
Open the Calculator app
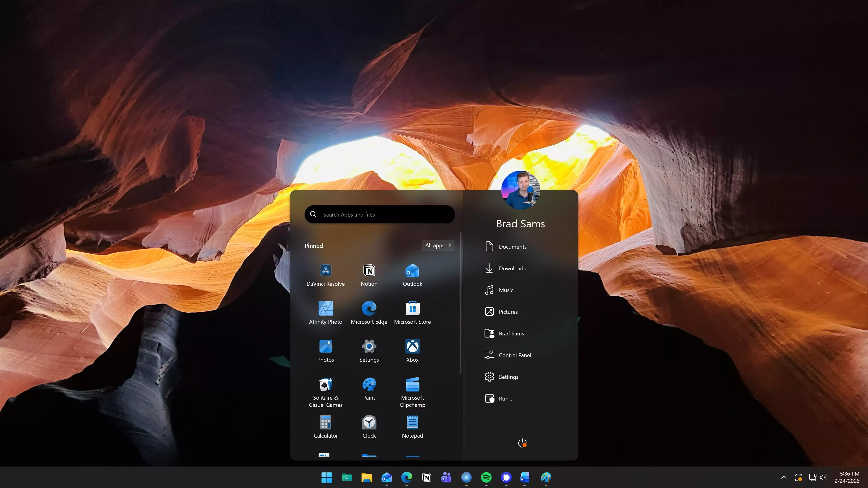point(326,427)
